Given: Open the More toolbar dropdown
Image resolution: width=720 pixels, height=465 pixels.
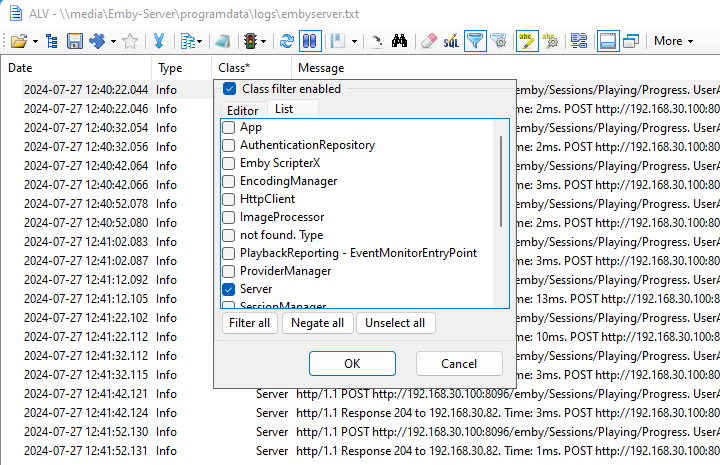Looking at the screenshot, I should pos(673,41).
